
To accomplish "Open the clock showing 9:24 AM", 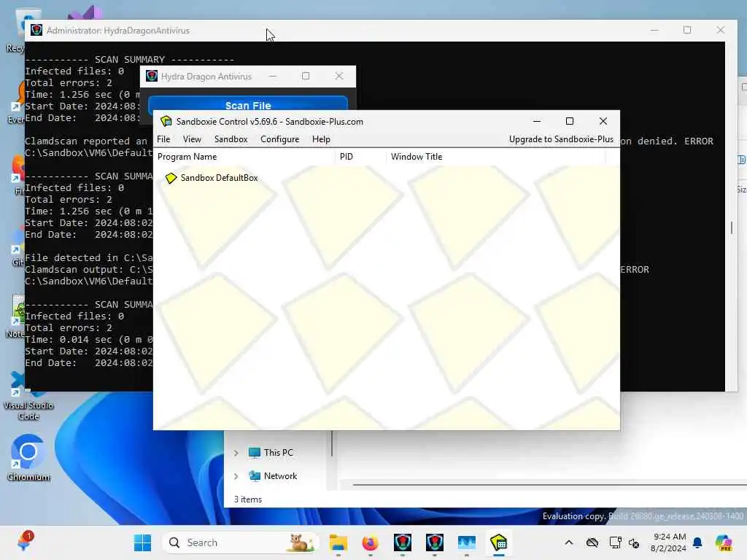I will [668, 542].
